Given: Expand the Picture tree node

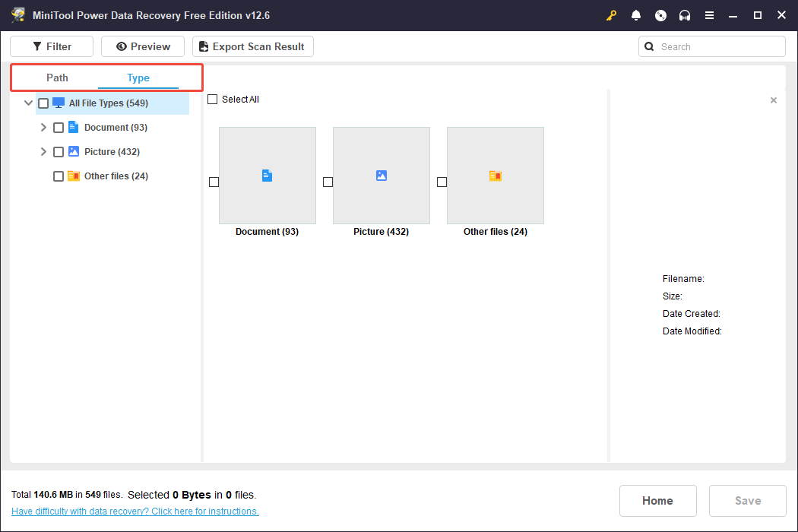Looking at the screenshot, I should pyautogui.click(x=43, y=152).
